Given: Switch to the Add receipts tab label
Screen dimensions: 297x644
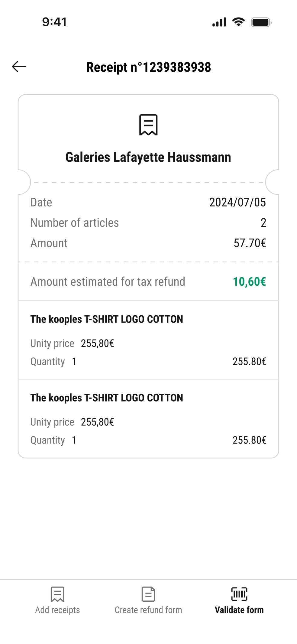Looking at the screenshot, I should (x=57, y=610).
